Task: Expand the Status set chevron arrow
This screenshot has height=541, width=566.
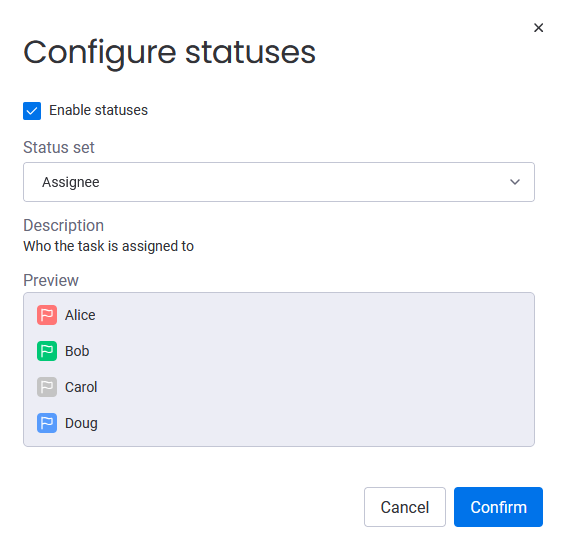Action: (x=515, y=182)
